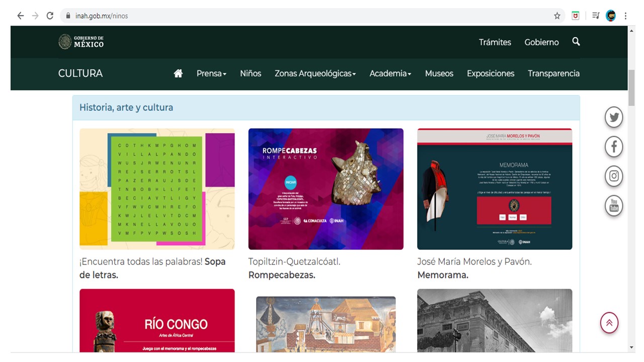
Task: Expand the Academia dropdown
Action: (x=390, y=73)
